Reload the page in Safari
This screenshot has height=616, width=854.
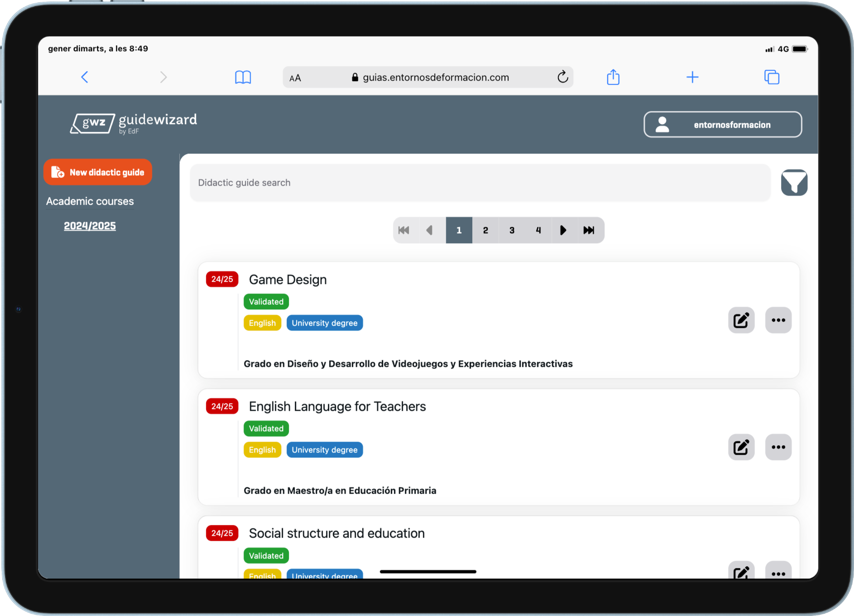tap(562, 77)
